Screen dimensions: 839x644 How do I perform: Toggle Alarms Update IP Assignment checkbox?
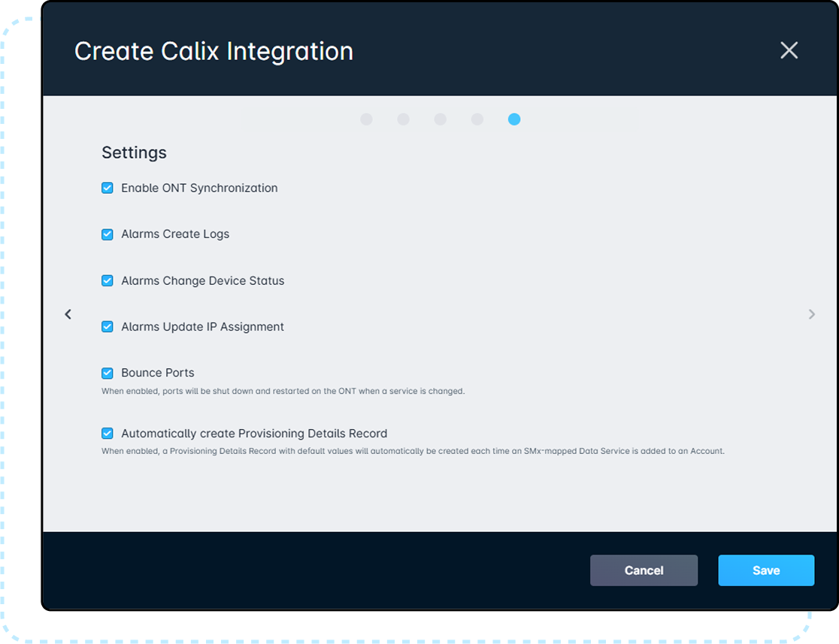point(107,327)
